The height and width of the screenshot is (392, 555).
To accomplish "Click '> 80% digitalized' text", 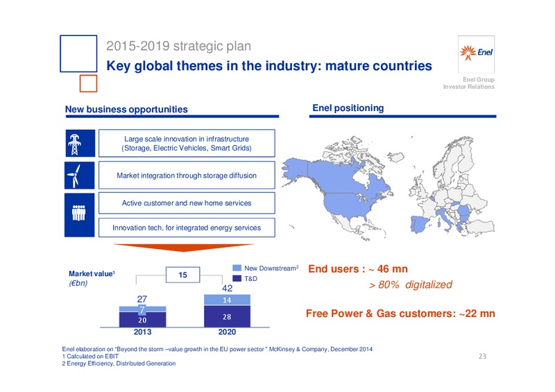I will 410,284.
